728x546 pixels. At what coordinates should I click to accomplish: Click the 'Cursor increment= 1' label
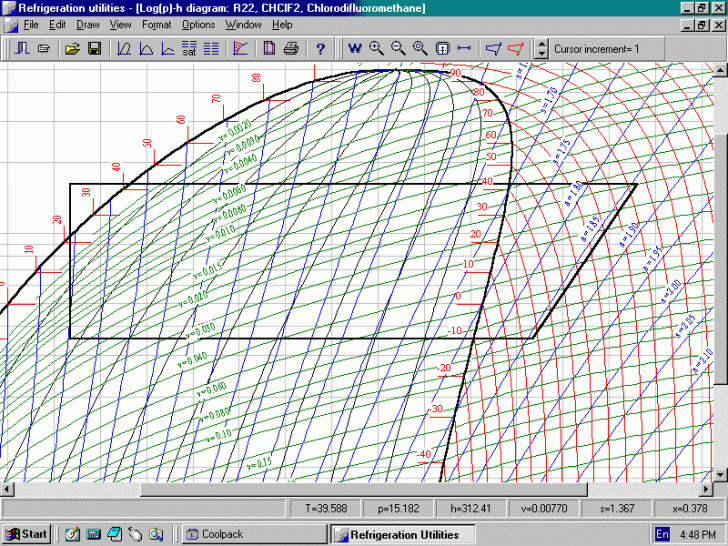coord(597,49)
